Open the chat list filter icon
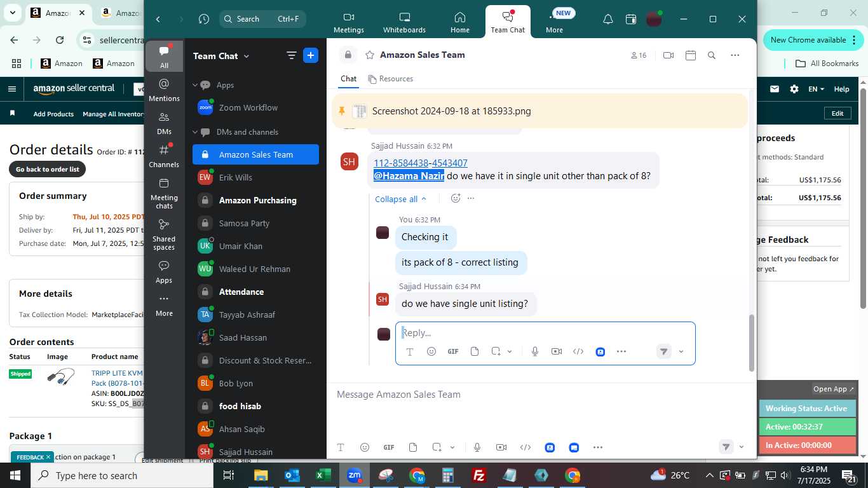The width and height of the screenshot is (868, 488). [292, 55]
